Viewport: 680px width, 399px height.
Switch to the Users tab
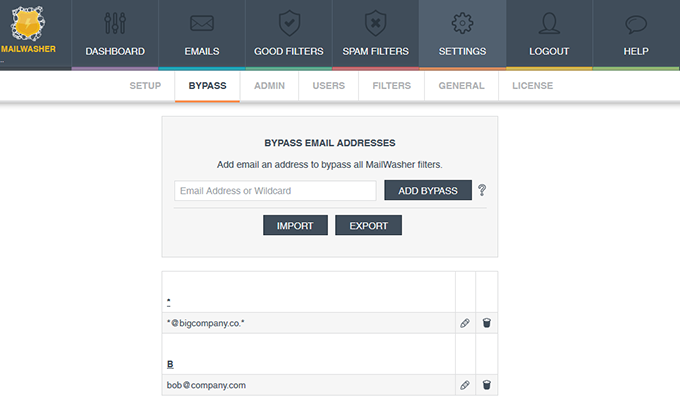(329, 86)
